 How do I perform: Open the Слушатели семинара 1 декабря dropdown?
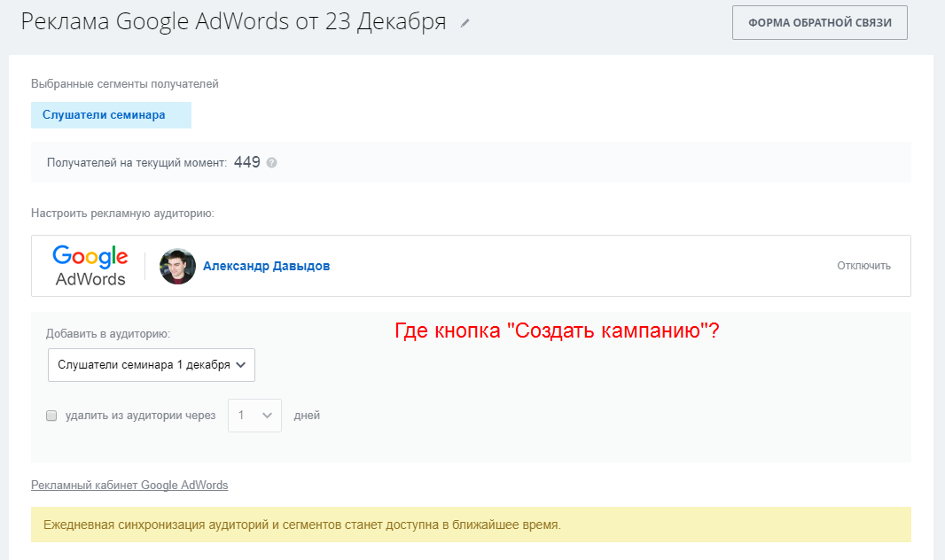click(152, 365)
